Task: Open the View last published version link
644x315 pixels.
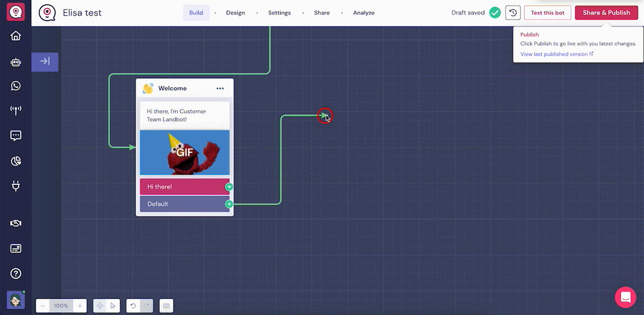Action: click(x=557, y=54)
